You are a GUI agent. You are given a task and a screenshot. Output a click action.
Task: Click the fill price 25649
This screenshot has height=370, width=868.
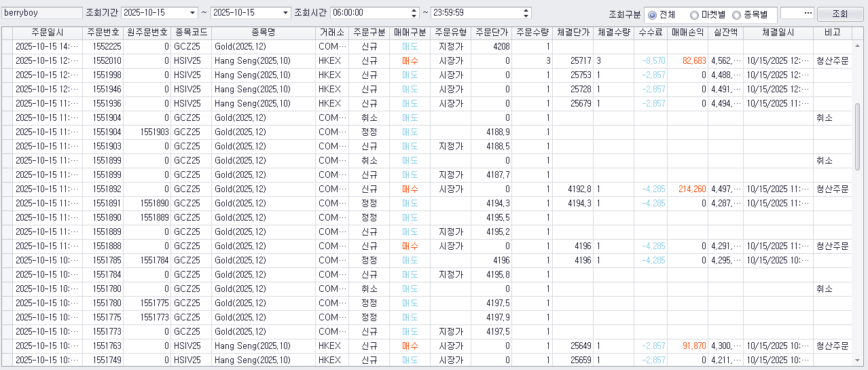[x=581, y=346]
